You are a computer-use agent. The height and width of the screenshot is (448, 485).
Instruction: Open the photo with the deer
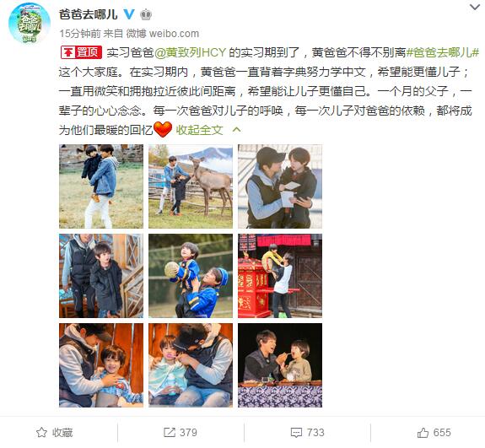tap(191, 186)
